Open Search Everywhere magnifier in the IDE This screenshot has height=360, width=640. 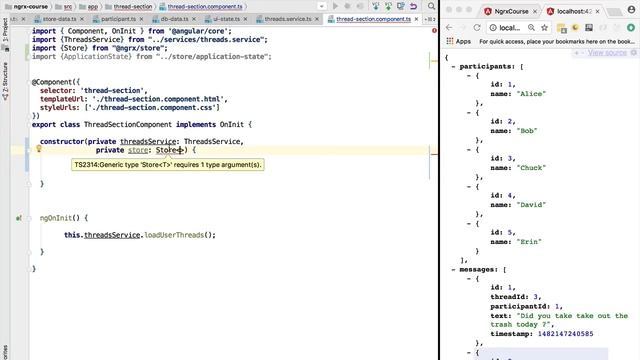(431, 6)
